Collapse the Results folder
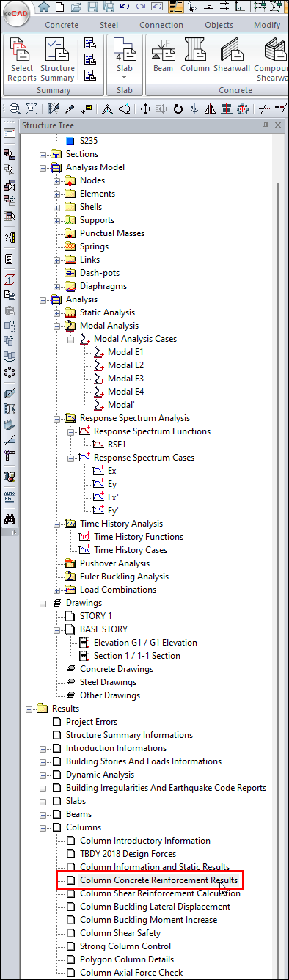289x980 pixels. pyautogui.click(x=29, y=709)
